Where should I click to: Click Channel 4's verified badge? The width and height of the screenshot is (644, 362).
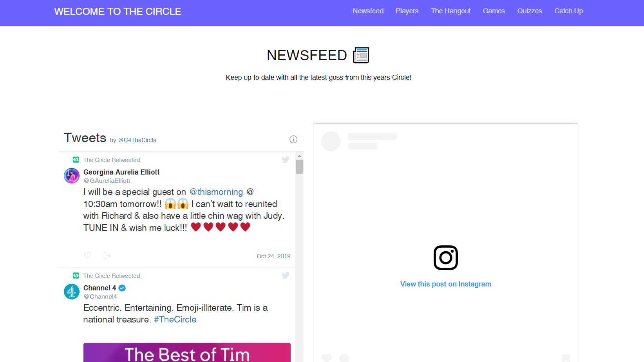[122, 288]
